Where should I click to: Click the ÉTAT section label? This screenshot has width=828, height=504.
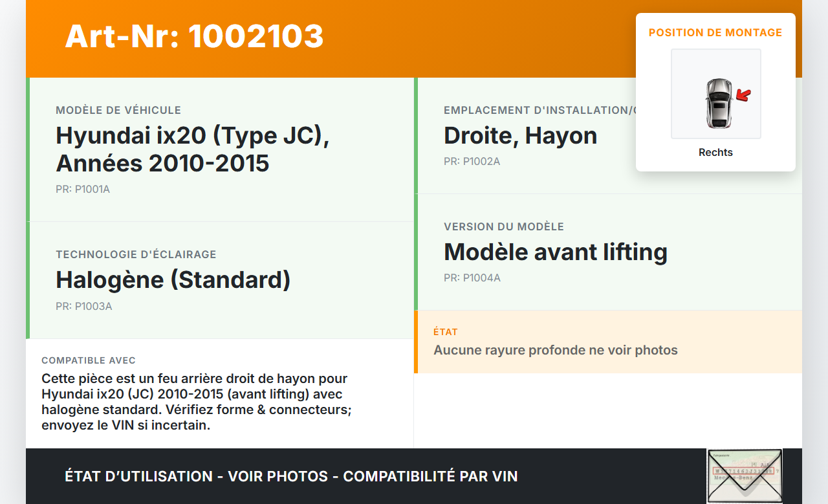[446, 332]
